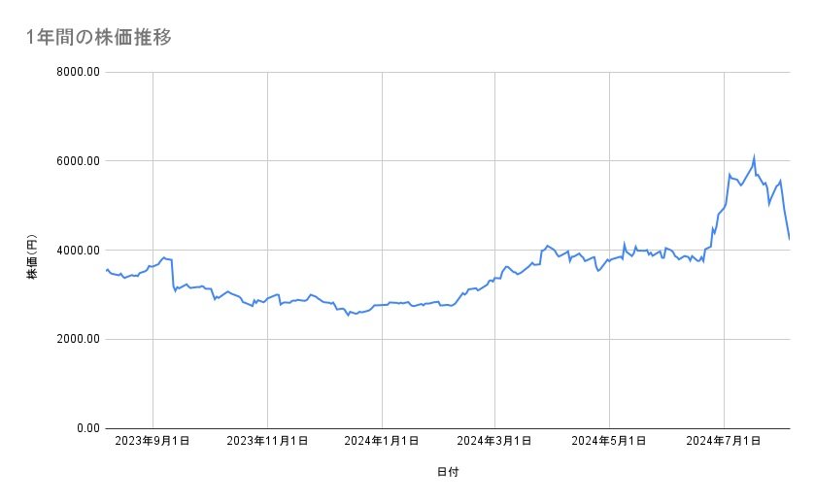This screenshot has width=815, height=504.
Task: Select the vertical axis title 株価(円)
Action: click(x=32, y=259)
